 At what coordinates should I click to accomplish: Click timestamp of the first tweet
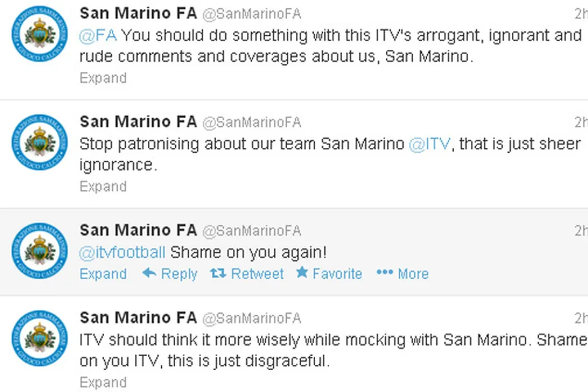tap(581, 13)
